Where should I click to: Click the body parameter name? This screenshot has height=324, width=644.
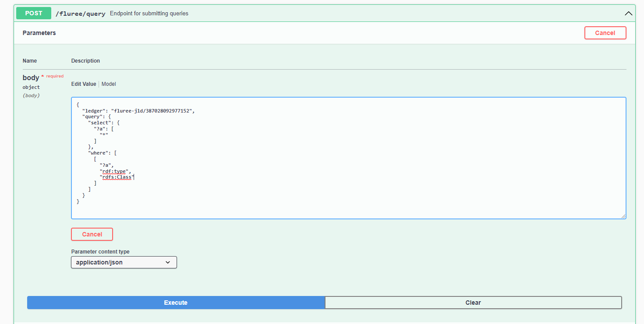[x=31, y=77]
